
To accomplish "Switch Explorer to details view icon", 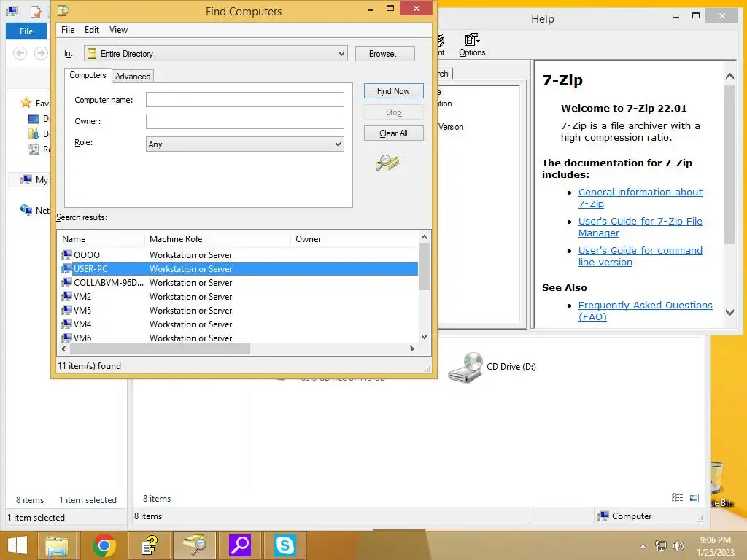I will click(678, 497).
